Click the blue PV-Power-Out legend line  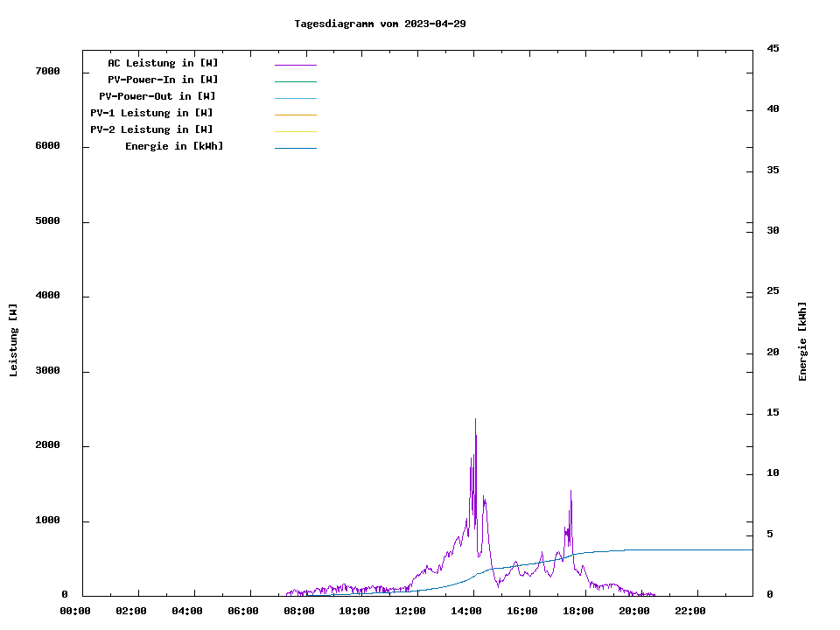tap(295, 98)
